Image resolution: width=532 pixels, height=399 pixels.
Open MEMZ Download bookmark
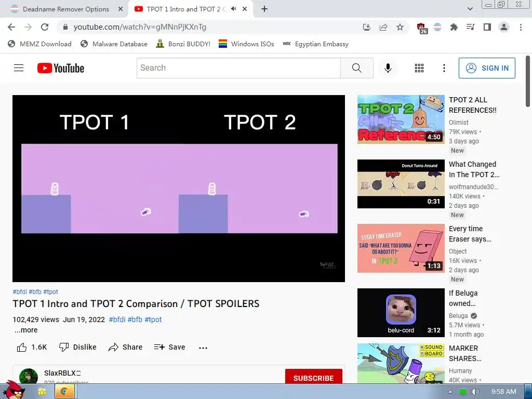point(39,44)
